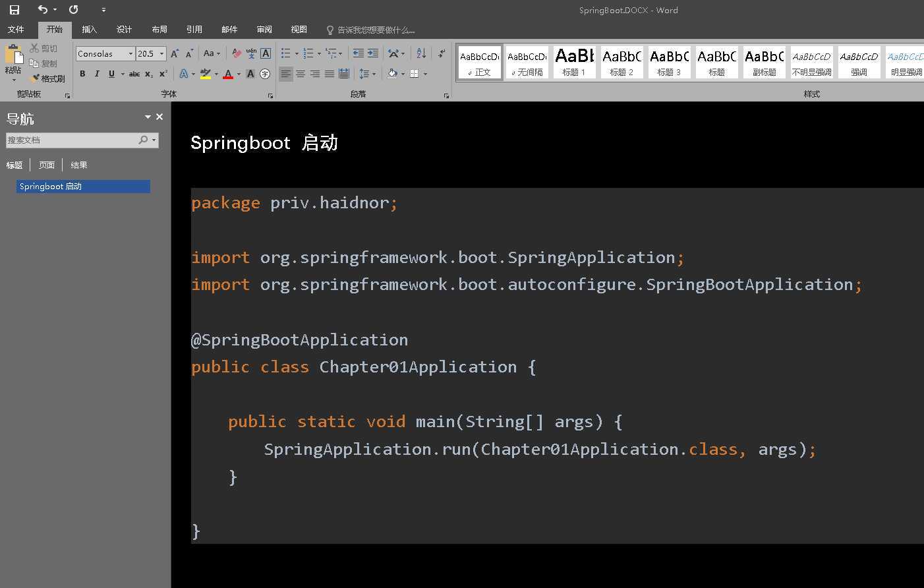Click the 复制 (Copy) button
The image size is (924, 588).
[x=44, y=63]
